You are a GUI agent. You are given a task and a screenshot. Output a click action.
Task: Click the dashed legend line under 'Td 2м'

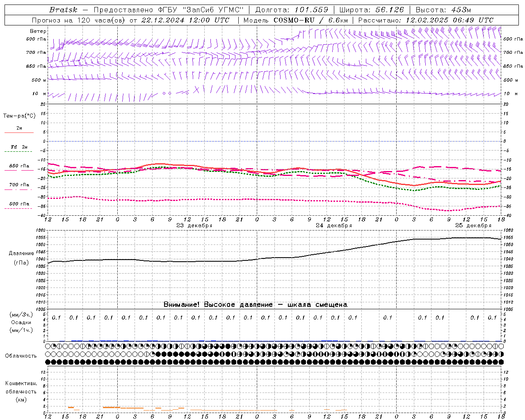point(19,151)
